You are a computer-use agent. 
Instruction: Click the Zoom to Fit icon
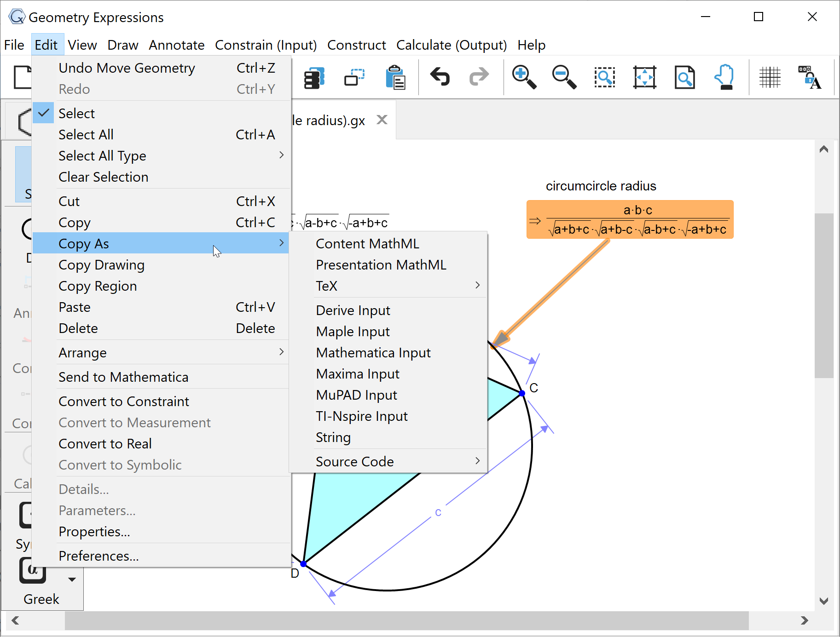coord(644,77)
